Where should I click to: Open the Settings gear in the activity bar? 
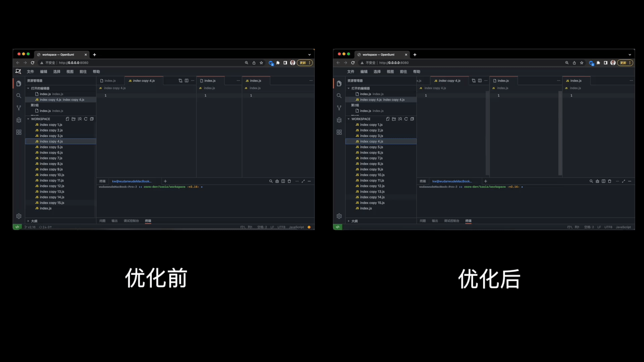[19, 216]
